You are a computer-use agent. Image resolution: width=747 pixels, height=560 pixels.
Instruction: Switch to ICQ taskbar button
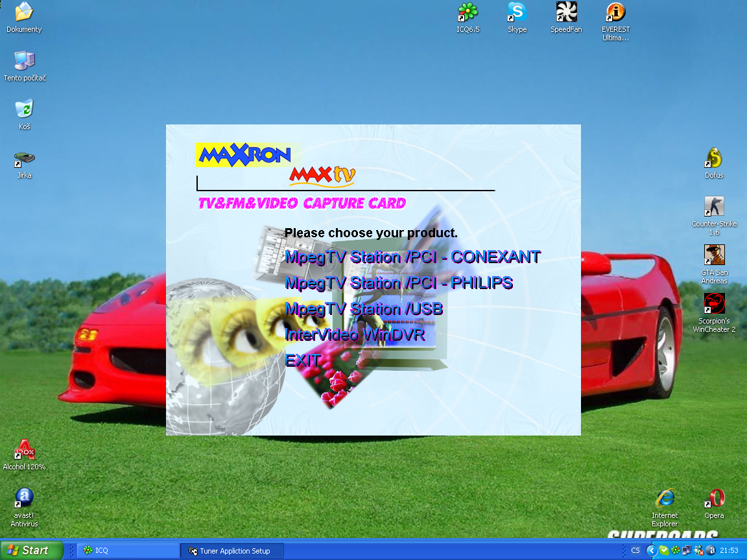[x=128, y=550]
